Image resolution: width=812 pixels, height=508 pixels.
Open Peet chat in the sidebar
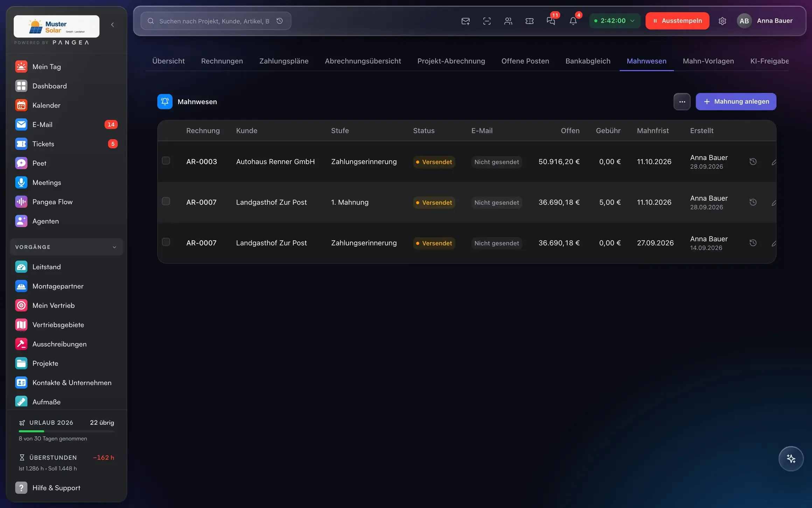[x=66, y=163]
